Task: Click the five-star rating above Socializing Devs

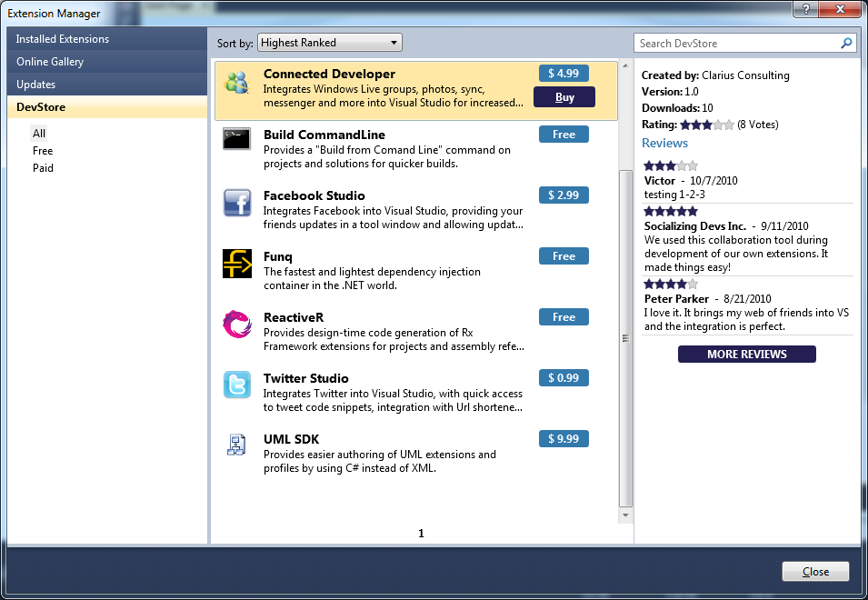Action: pos(671,211)
